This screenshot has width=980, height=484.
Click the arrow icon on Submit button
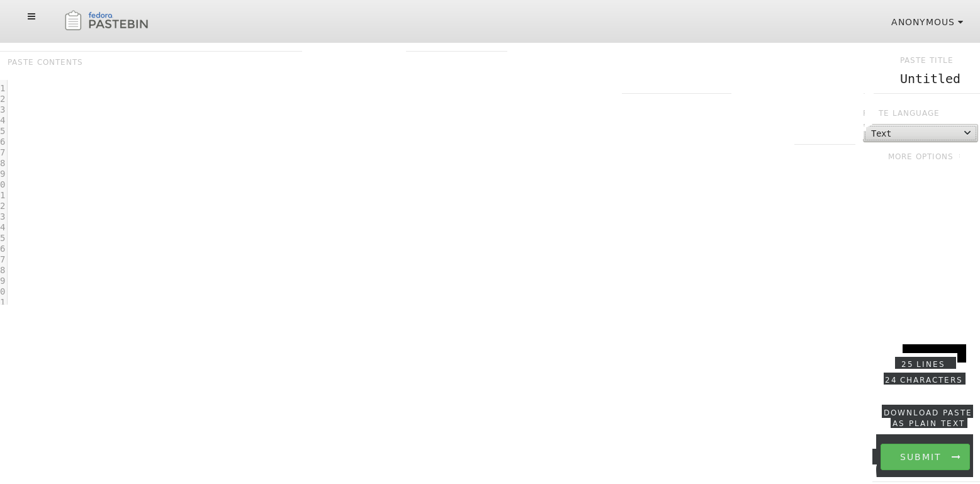[x=956, y=457]
